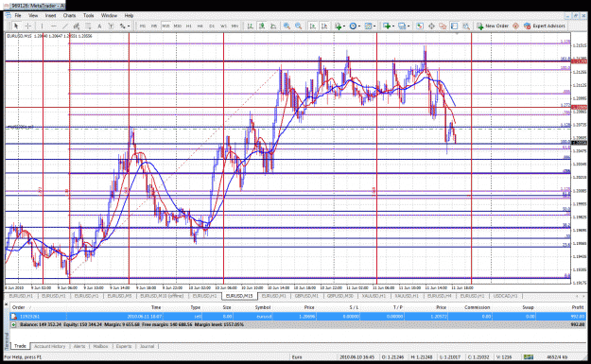Open the Alerts terminal tab
Viewport: 591px width, 364px height.
coord(79,346)
